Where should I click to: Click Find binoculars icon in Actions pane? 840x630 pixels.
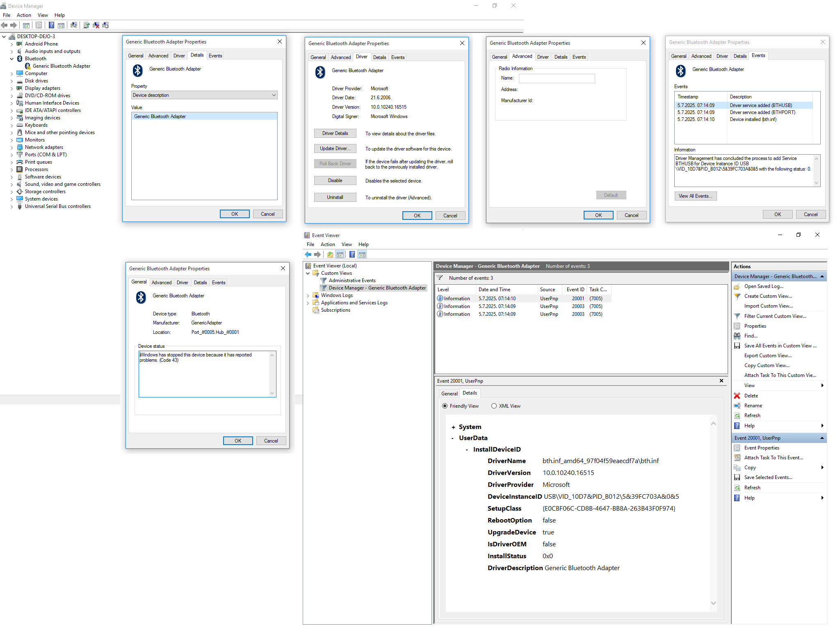click(737, 336)
